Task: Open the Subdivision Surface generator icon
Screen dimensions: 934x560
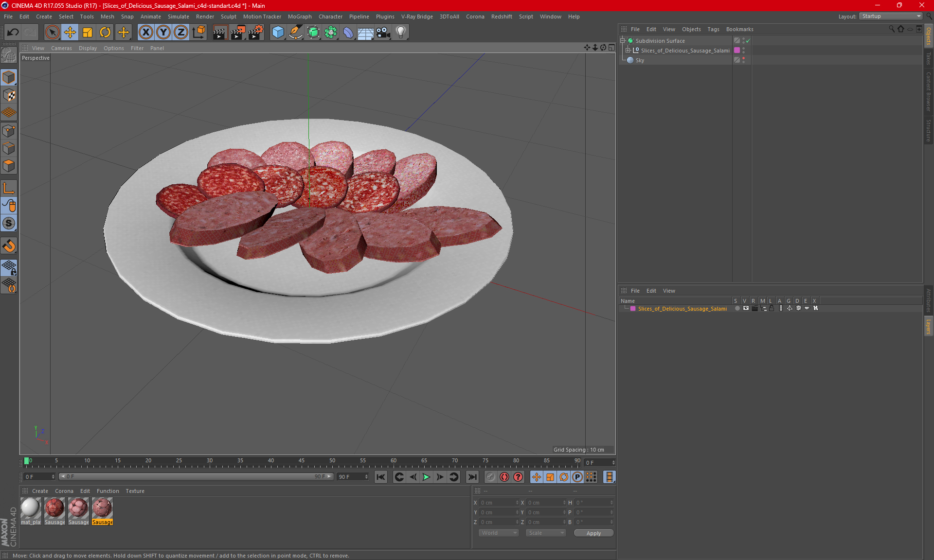Action: tap(313, 33)
